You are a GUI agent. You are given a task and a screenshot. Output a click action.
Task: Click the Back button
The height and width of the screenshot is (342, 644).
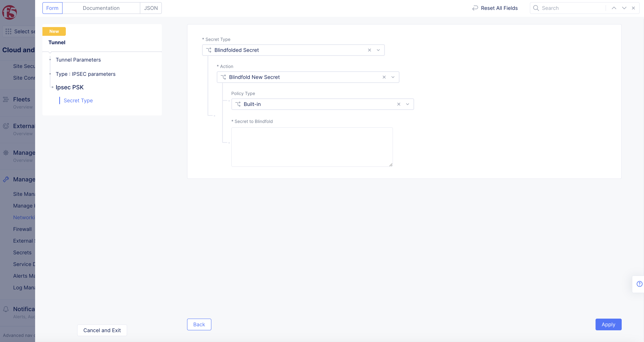point(199,324)
